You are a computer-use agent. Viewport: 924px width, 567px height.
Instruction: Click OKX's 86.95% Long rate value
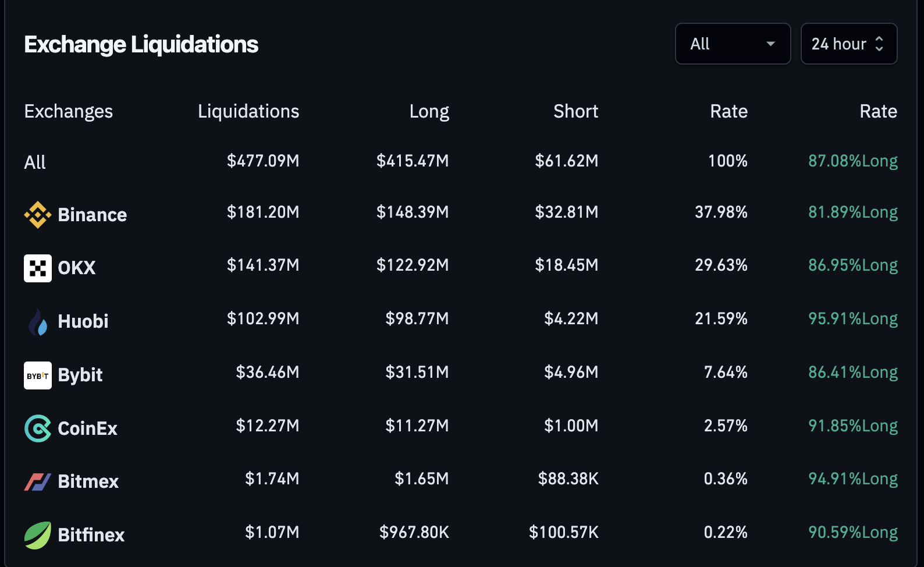click(852, 265)
